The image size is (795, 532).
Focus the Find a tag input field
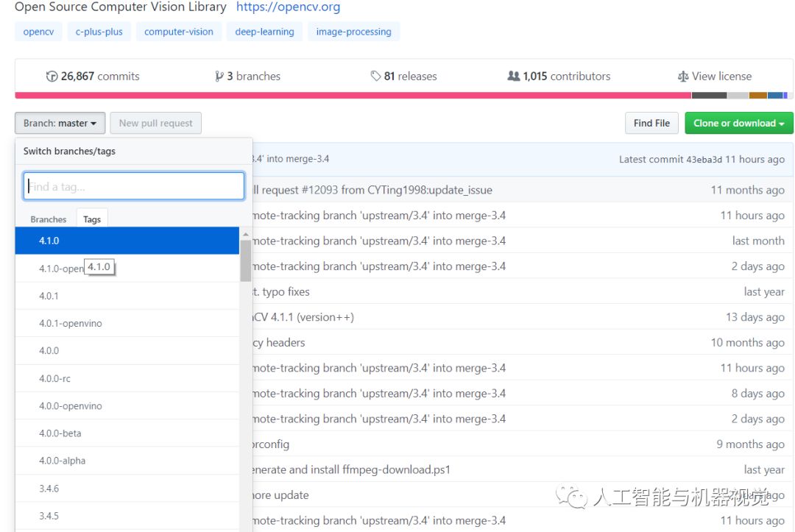[x=134, y=186]
